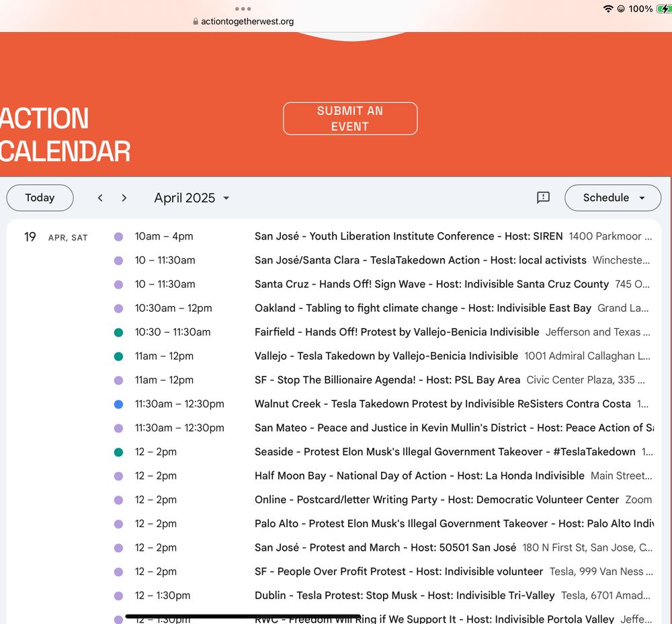
Task: Open Walnut Creek Tesla Takedown Protest event
Action: (442, 404)
